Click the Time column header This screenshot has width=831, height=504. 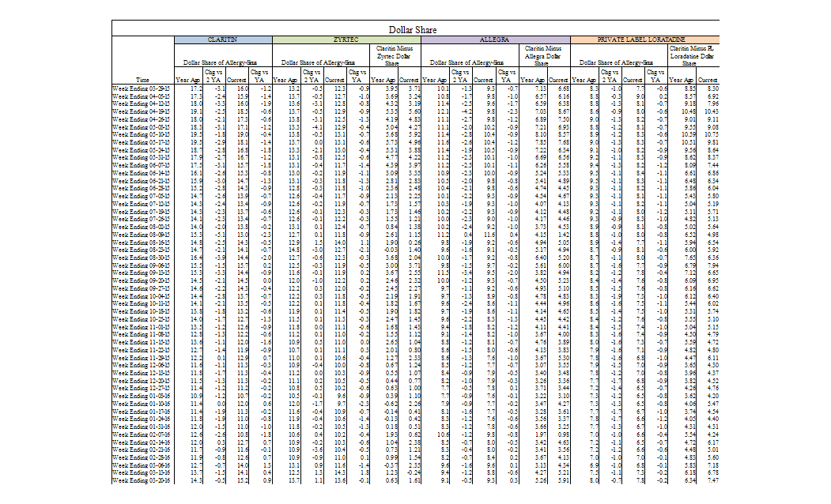point(142,80)
